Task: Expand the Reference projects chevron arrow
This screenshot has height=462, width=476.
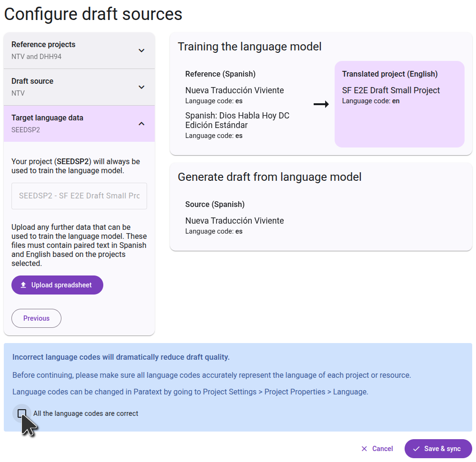Action: pyautogui.click(x=141, y=50)
